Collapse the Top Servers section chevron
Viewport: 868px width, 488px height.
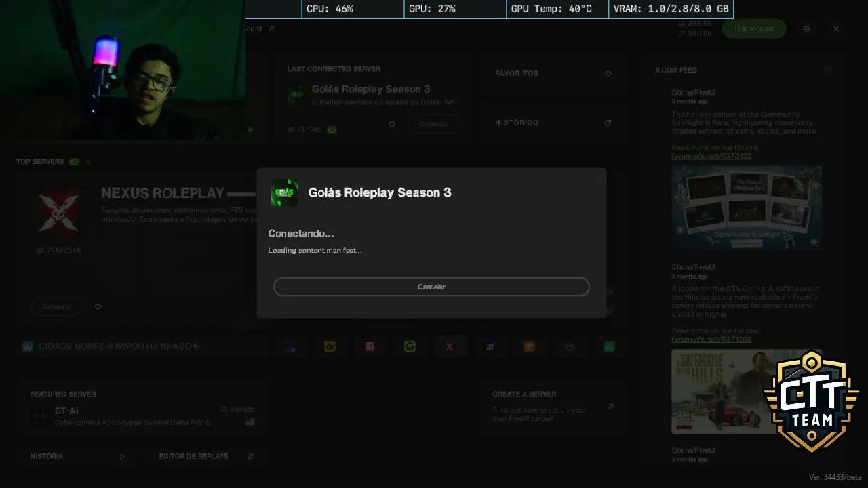87,162
